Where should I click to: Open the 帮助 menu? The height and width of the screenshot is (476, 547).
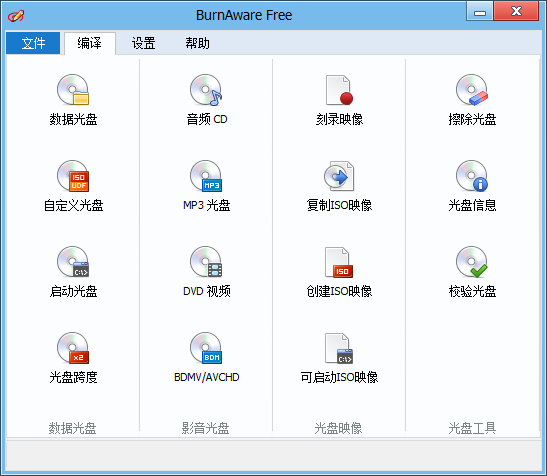pos(197,43)
